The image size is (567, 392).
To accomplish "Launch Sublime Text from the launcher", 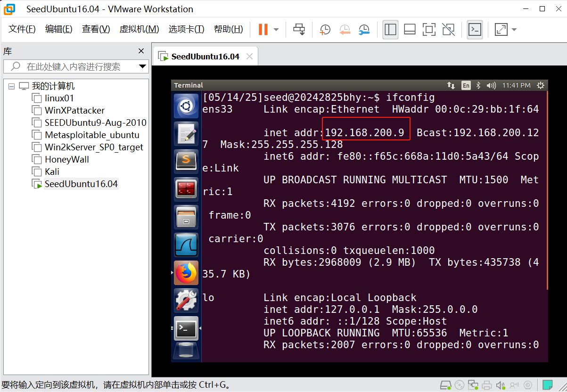I will tap(186, 162).
